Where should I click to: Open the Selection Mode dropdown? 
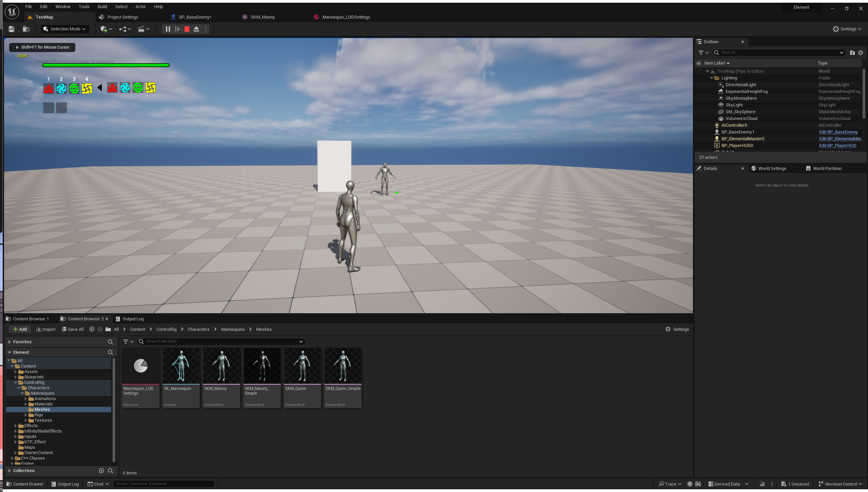(x=65, y=29)
